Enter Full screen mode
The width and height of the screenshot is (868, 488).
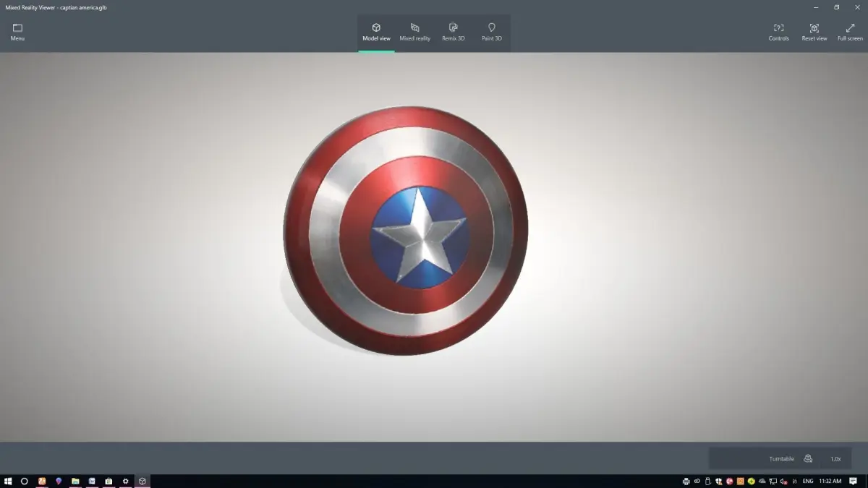(x=850, y=32)
